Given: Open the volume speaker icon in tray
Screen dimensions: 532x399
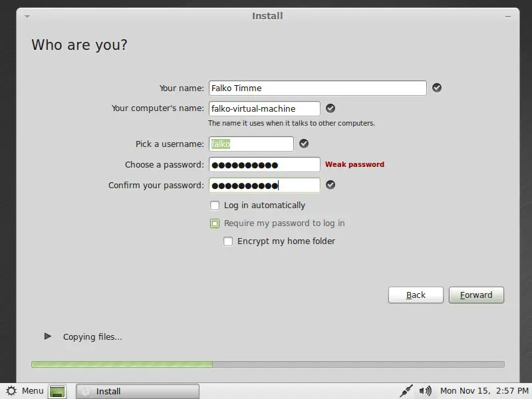Looking at the screenshot, I should [x=425, y=391].
